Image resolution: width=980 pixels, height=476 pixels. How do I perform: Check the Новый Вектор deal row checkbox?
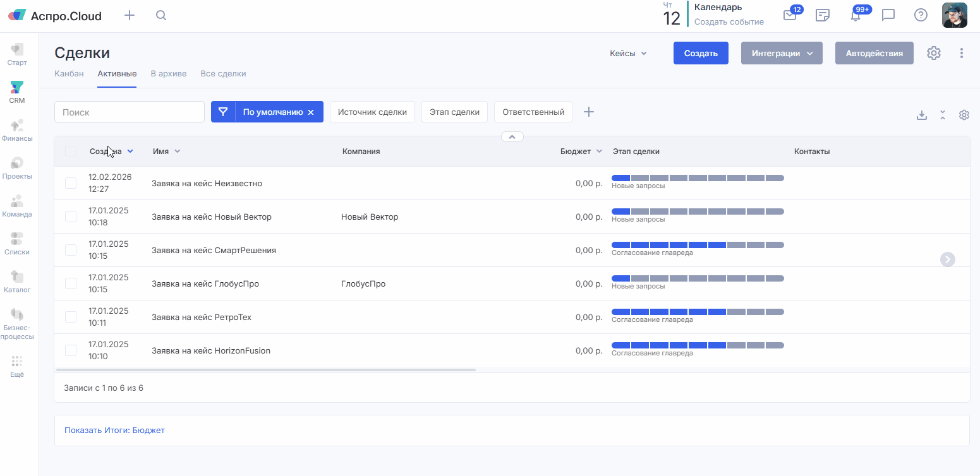pos(71,217)
